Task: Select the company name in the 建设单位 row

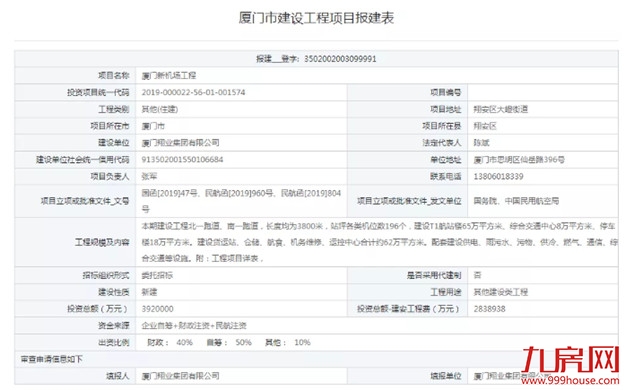Action: pyautogui.click(x=181, y=143)
